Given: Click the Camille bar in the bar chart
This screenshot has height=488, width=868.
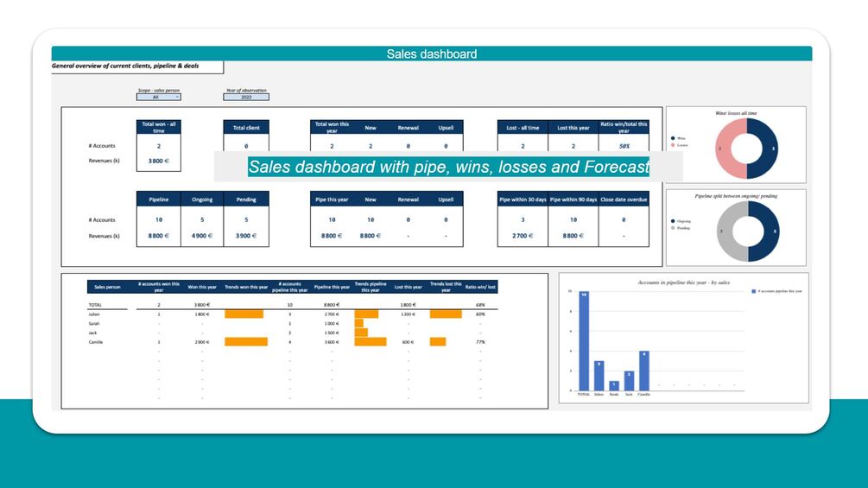Looking at the screenshot, I should tap(643, 371).
